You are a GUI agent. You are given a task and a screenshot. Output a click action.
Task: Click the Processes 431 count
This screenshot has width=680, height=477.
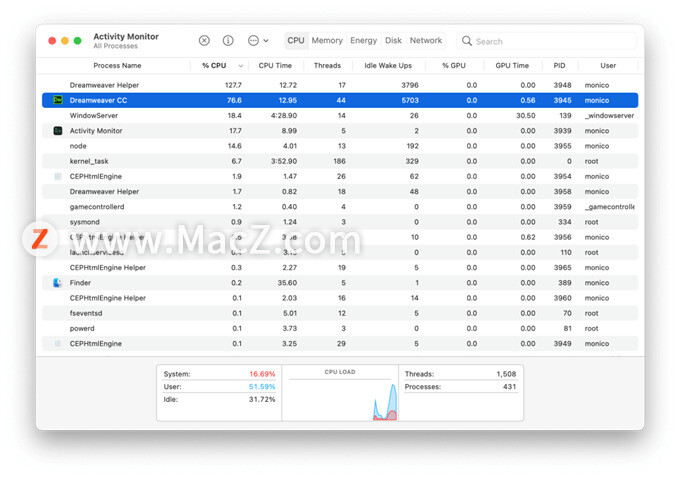point(510,386)
